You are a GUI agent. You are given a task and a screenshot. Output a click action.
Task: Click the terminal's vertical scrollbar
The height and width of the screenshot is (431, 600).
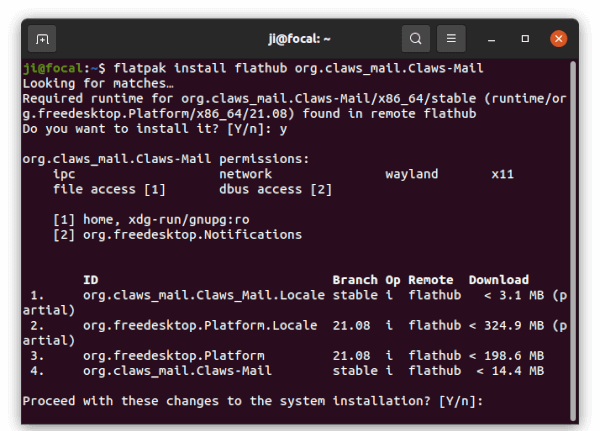tap(573, 241)
